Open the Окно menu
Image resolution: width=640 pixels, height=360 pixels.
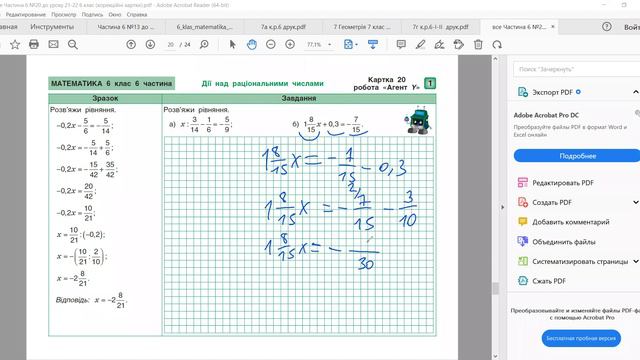click(x=115, y=15)
